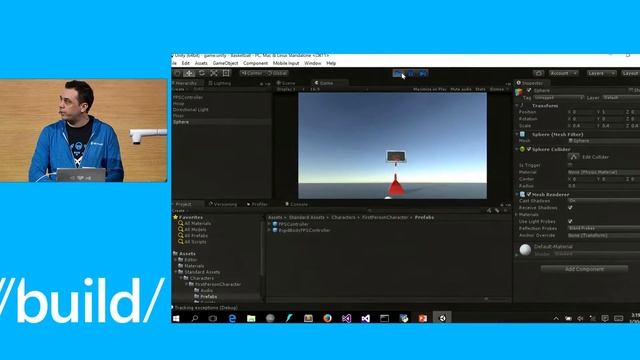Select All Prefabs under Favorites
This screenshot has height=360, width=640.
(196, 236)
